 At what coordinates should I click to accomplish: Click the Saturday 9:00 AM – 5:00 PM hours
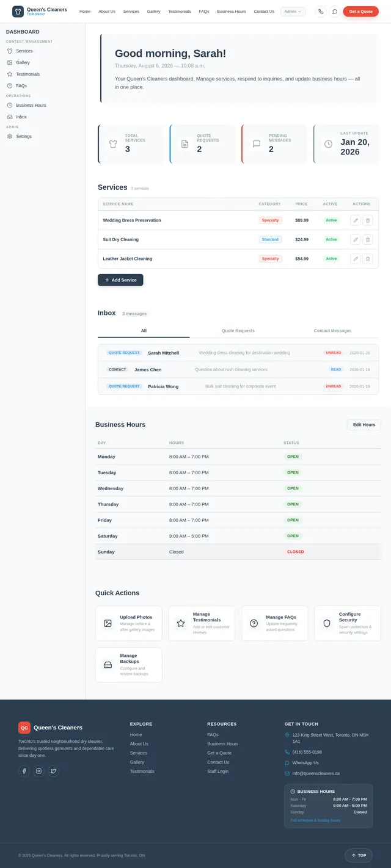click(189, 536)
